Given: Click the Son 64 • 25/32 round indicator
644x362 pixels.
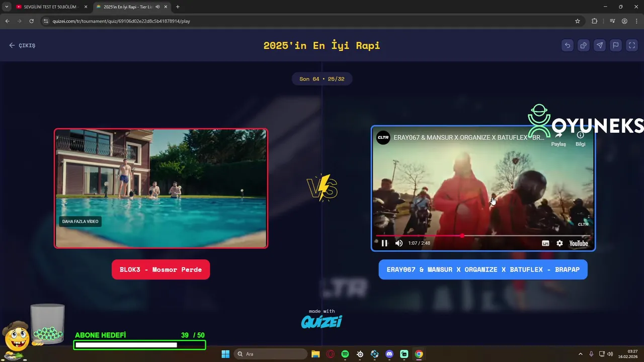Looking at the screenshot, I should [322, 79].
